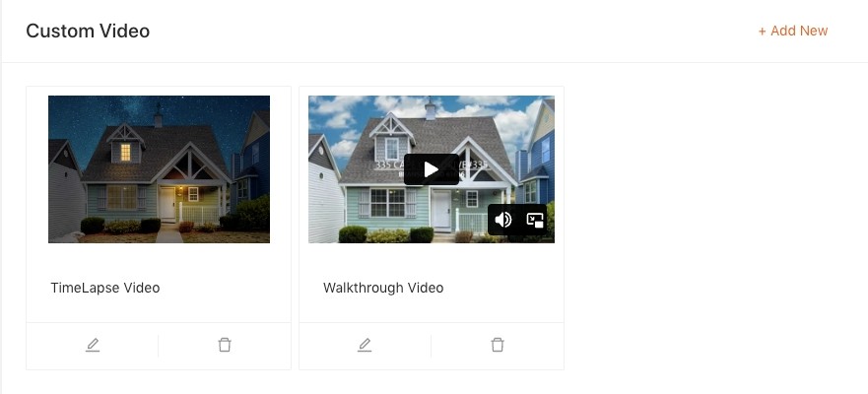Image resolution: width=868 pixels, height=394 pixels.
Task: Select the Walkthrough Video title text
Action: tap(383, 288)
